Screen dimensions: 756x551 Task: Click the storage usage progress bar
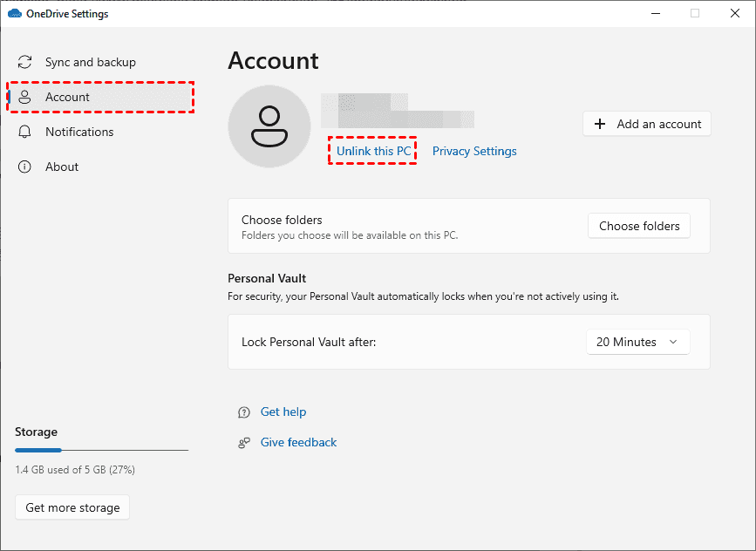tap(101, 450)
